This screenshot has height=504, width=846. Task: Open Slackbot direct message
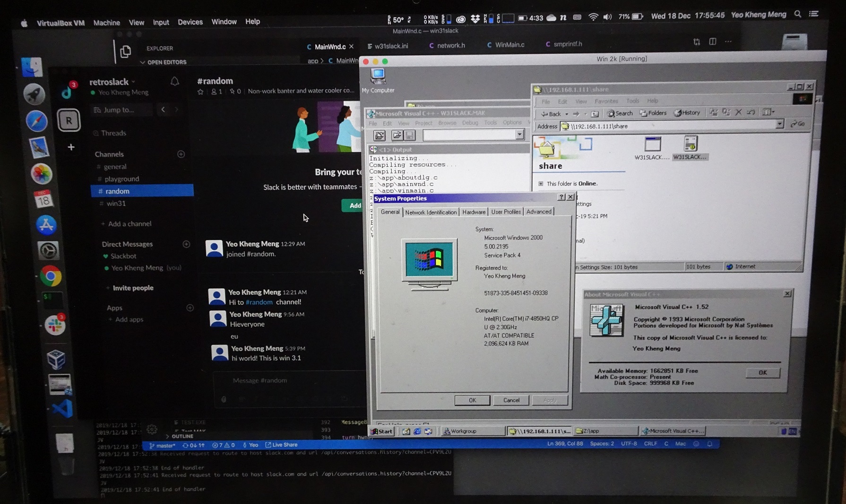pos(123,256)
